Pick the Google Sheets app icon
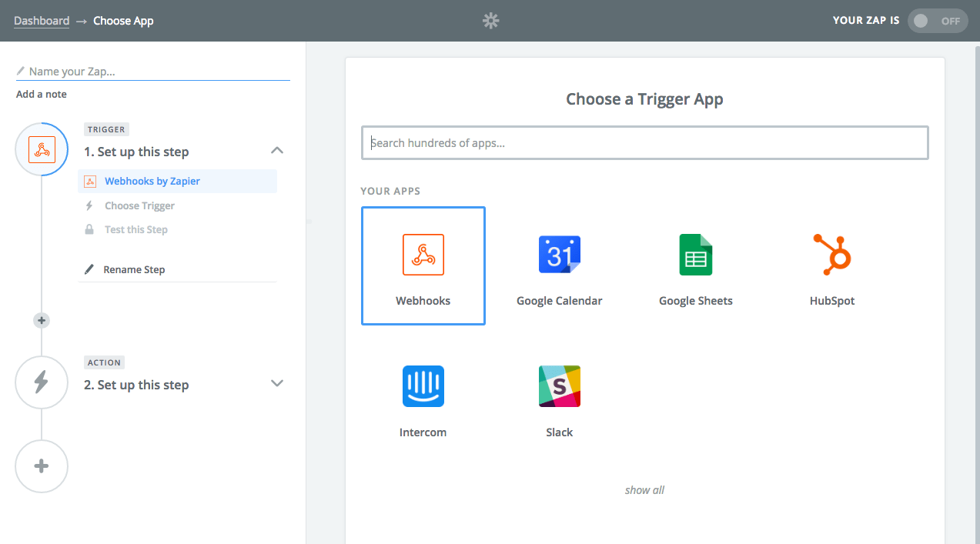This screenshot has width=980, height=544. click(x=696, y=255)
